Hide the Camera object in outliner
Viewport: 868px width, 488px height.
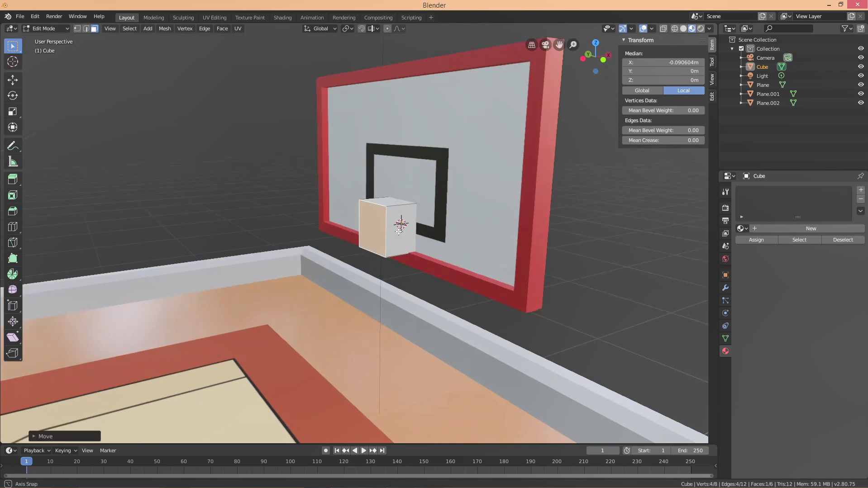click(861, 57)
